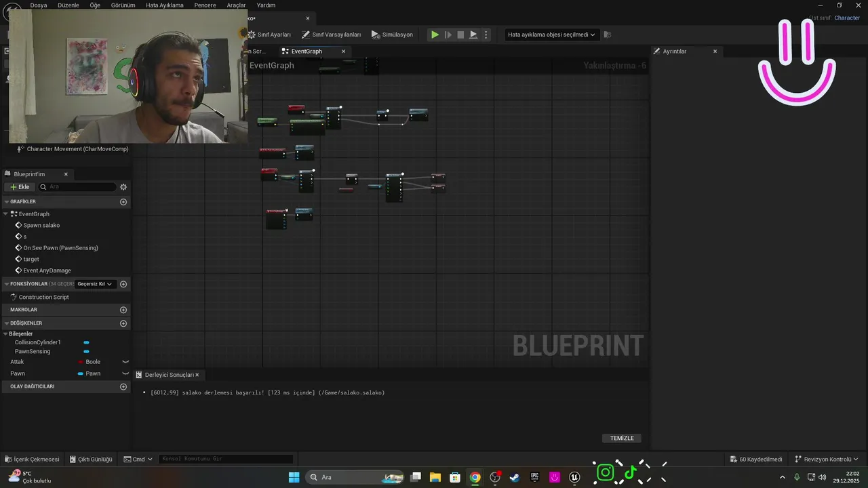
Task: Select EventGraph in the graph list
Action: pos(34,214)
